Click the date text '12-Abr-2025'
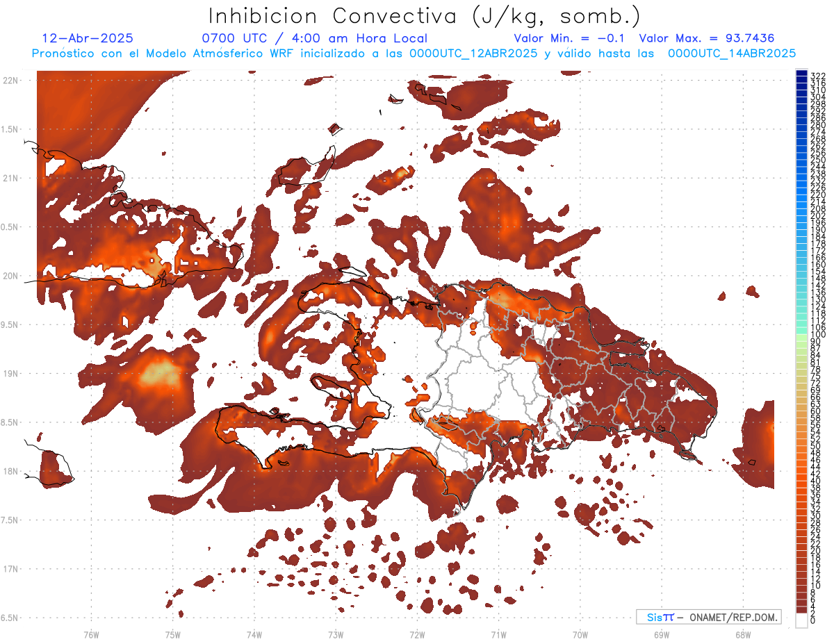 pyautogui.click(x=88, y=38)
